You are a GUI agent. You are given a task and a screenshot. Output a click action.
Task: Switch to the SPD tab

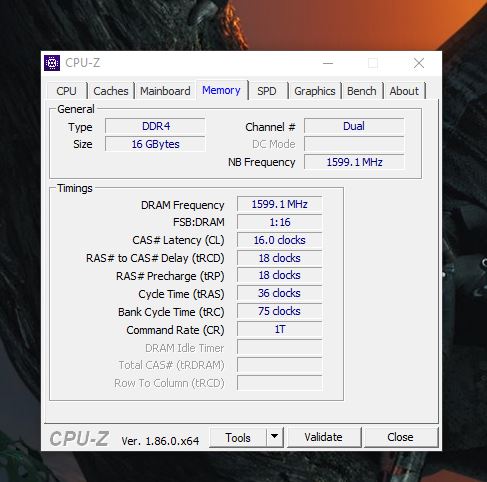267,91
